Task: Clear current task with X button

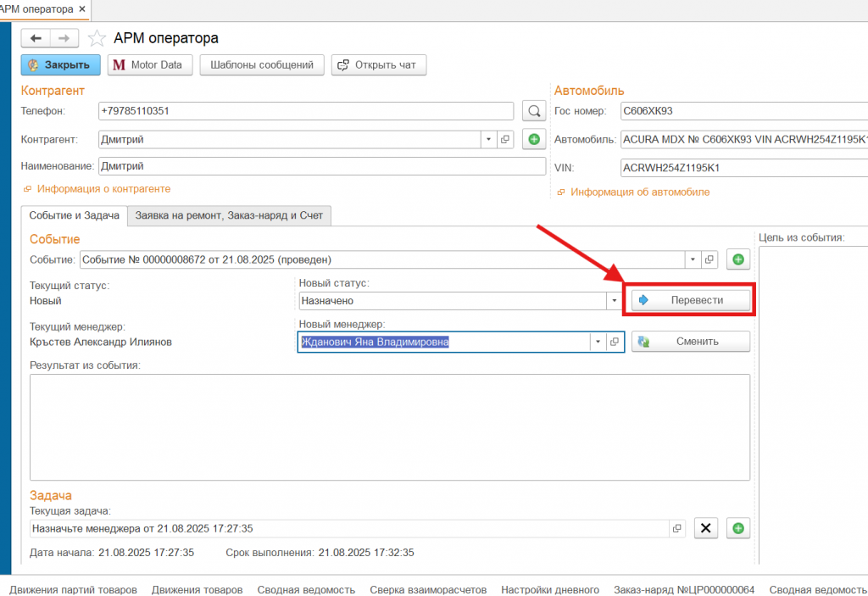Action: (706, 528)
